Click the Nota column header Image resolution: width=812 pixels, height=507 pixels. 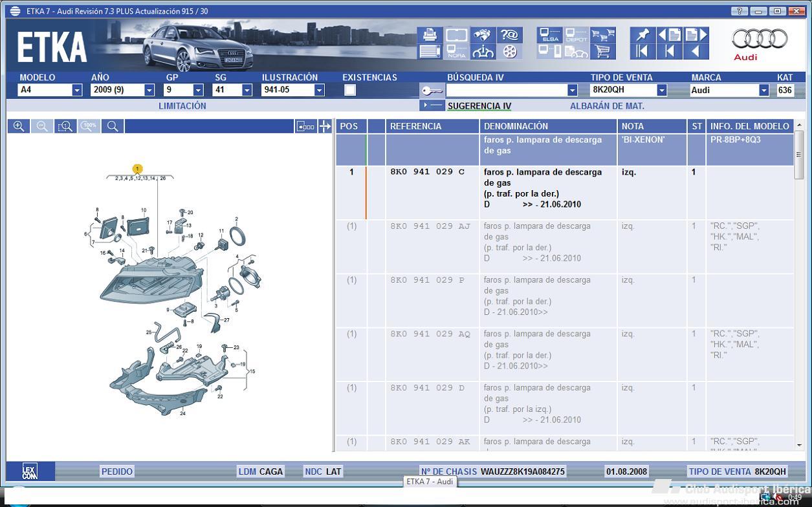(x=652, y=126)
